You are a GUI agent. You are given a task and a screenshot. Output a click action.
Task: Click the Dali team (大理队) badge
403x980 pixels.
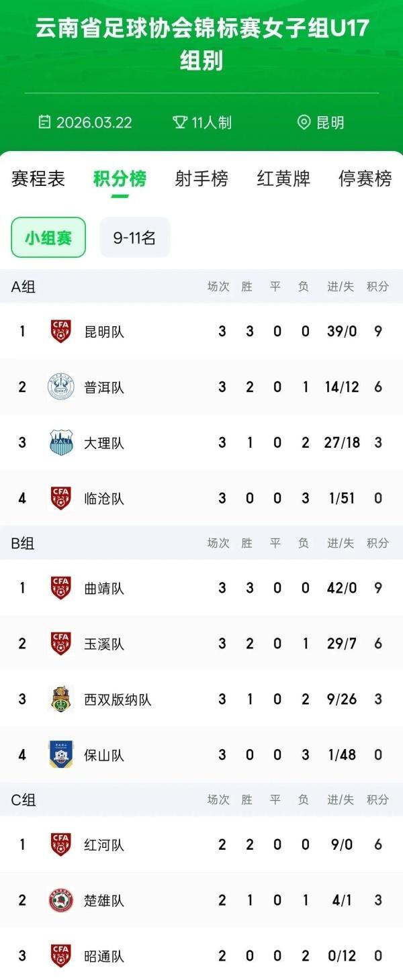tap(61, 442)
